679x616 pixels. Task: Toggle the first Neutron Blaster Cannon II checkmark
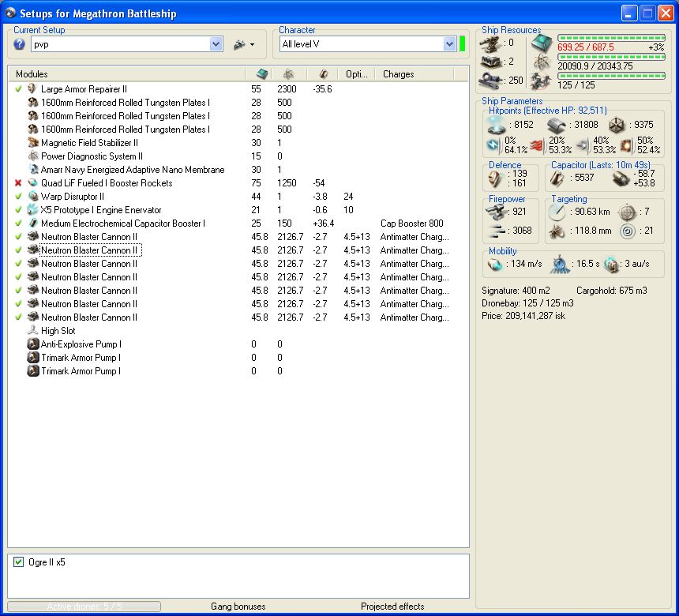pos(18,236)
